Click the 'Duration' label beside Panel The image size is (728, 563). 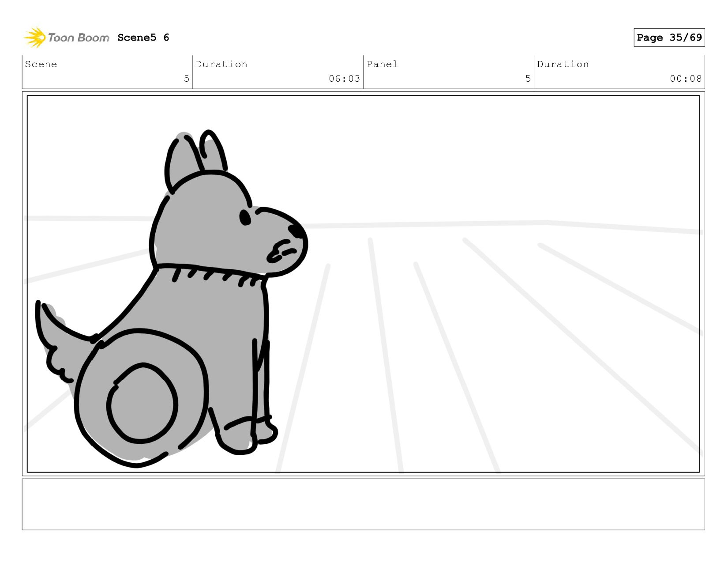tap(563, 64)
